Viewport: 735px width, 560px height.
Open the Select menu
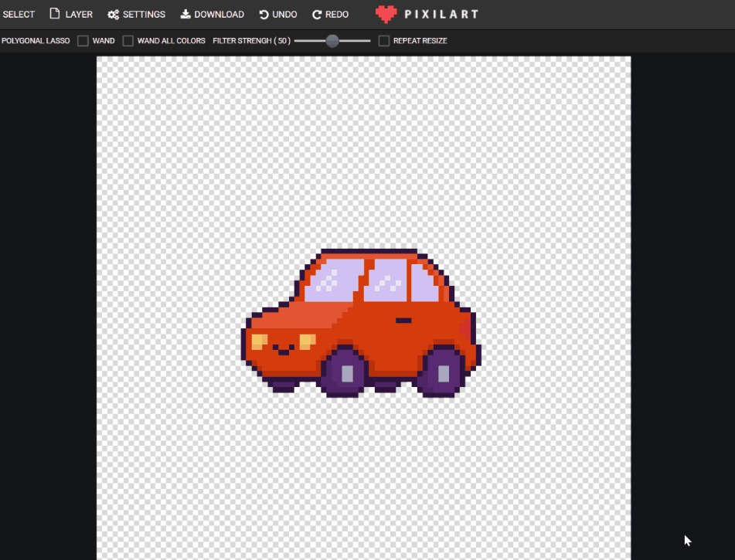click(x=19, y=15)
